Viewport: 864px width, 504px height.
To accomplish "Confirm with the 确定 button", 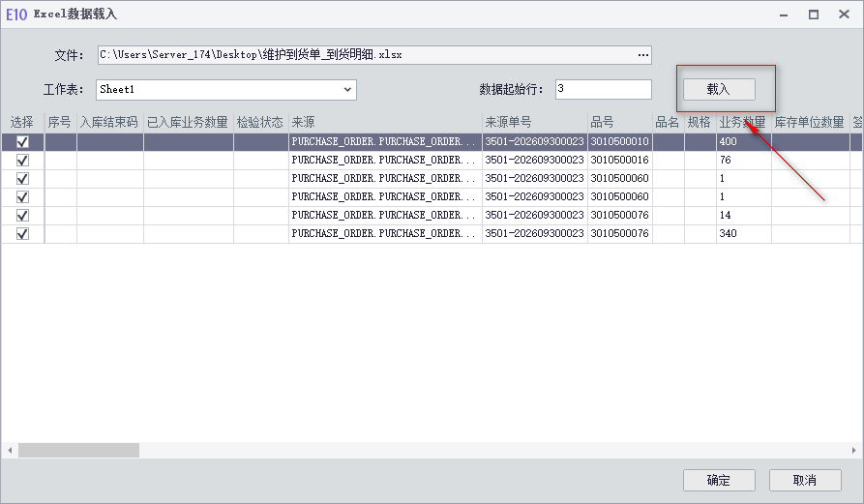I will pyautogui.click(x=719, y=481).
